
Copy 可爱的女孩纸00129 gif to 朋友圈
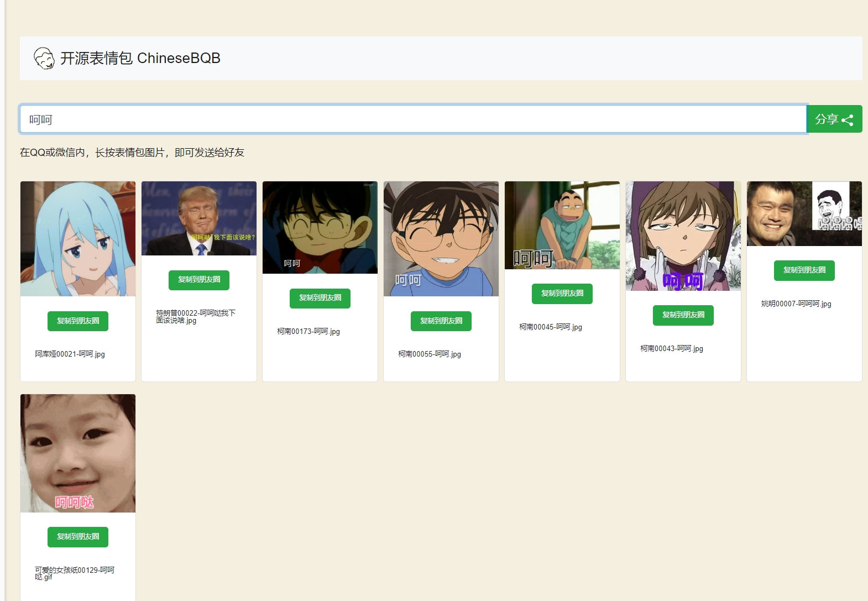(78, 537)
